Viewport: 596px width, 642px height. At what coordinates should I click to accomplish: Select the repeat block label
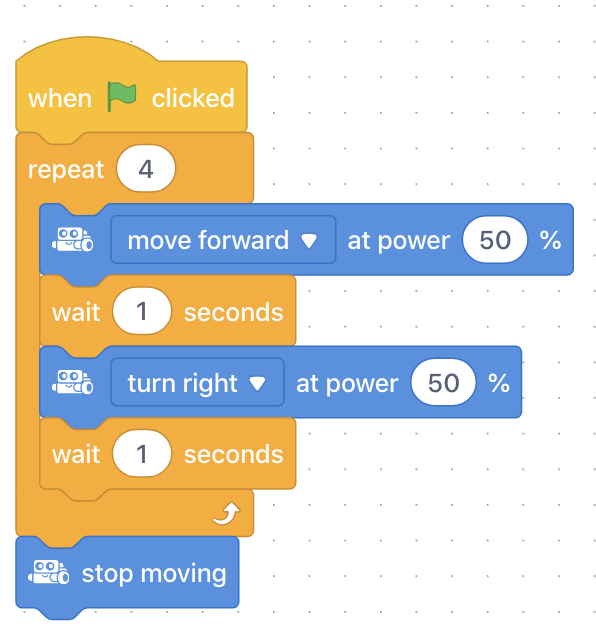coord(66,169)
